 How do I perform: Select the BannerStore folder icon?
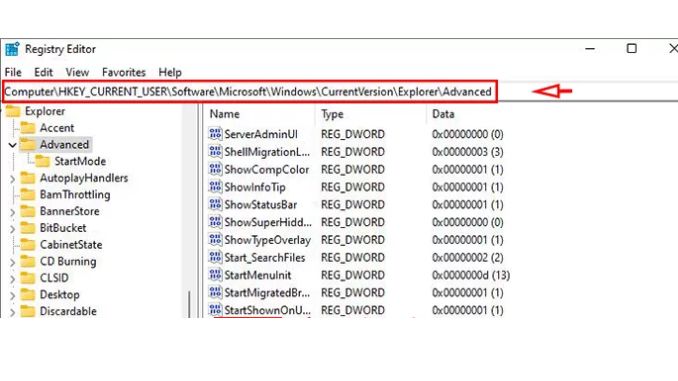point(28,211)
